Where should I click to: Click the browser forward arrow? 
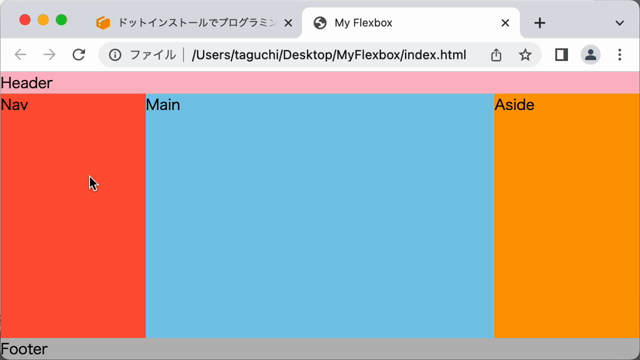pos(49,55)
